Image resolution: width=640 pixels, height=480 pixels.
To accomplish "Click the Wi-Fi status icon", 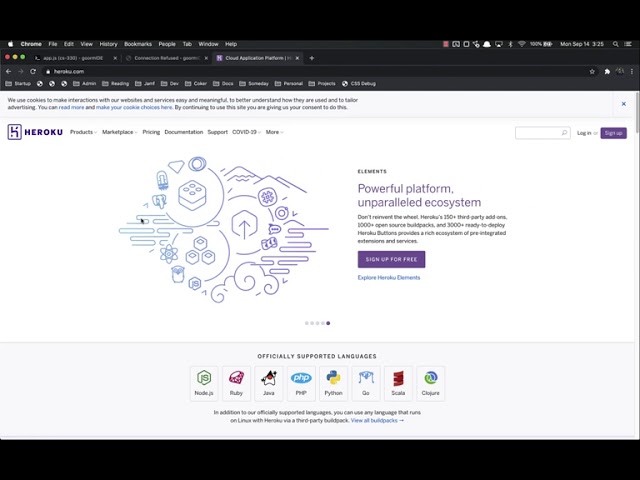I will (x=522, y=44).
